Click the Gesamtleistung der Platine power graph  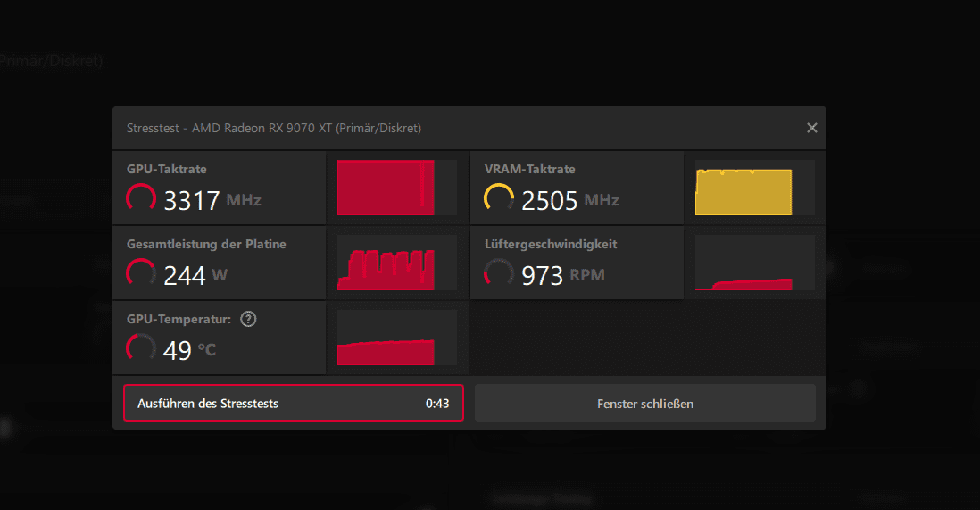click(x=397, y=263)
